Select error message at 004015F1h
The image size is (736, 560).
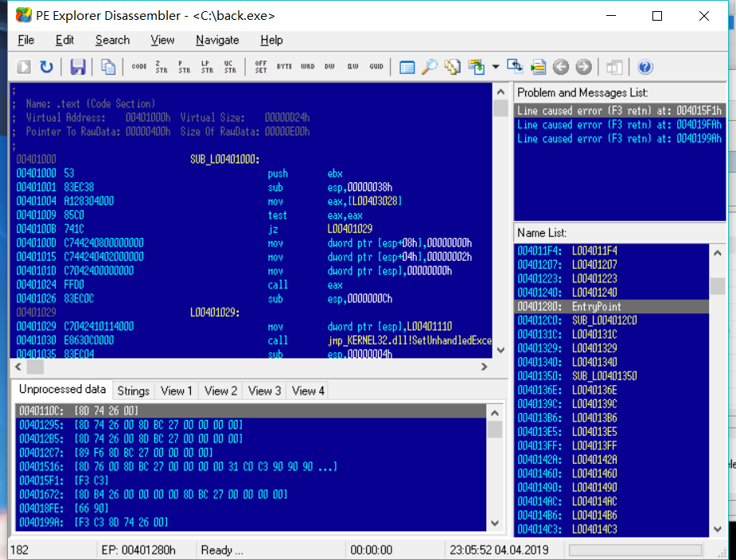click(x=620, y=111)
